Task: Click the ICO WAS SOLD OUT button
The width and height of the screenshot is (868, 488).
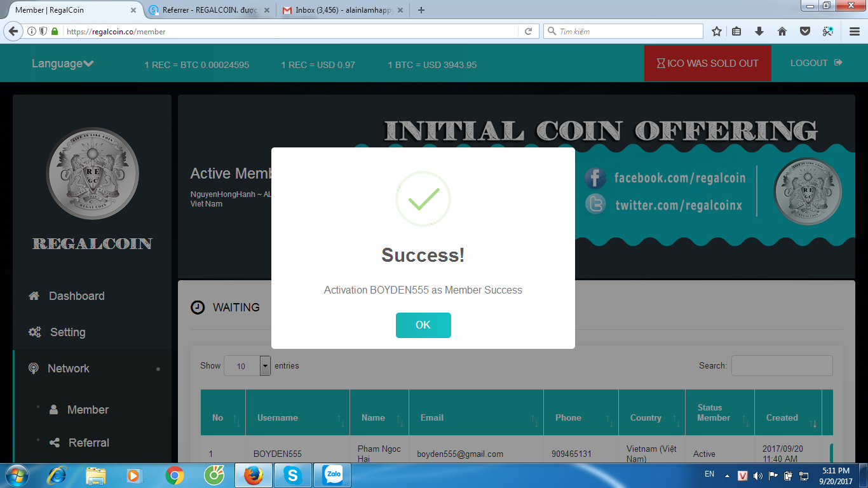Action: pyautogui.click(x=708, y=64)
